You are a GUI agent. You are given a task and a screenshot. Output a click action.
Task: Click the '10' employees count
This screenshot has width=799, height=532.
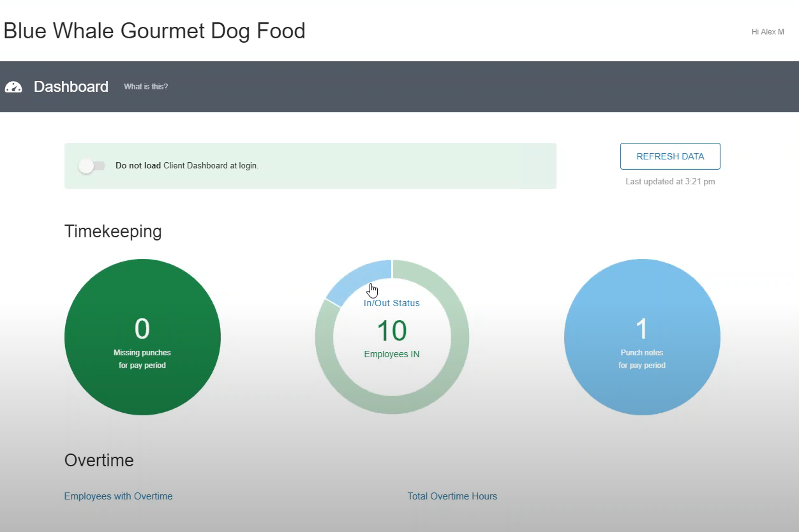click(x=392, y=331)
